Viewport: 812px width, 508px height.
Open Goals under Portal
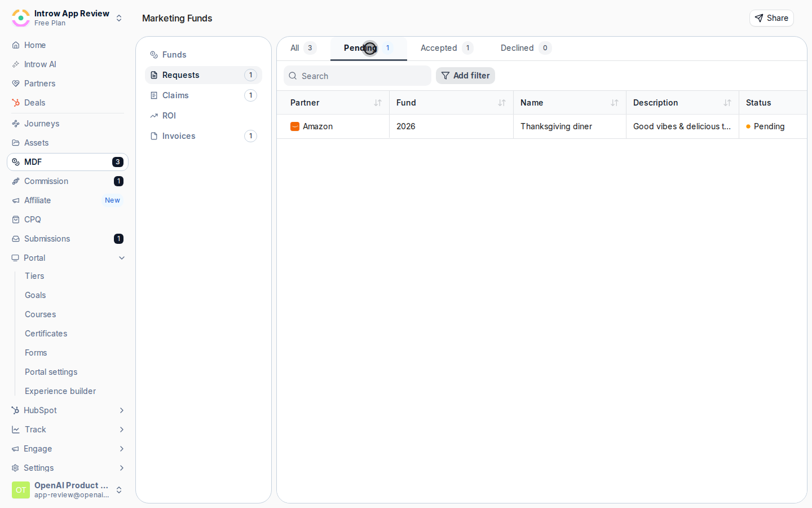point(36,295)
